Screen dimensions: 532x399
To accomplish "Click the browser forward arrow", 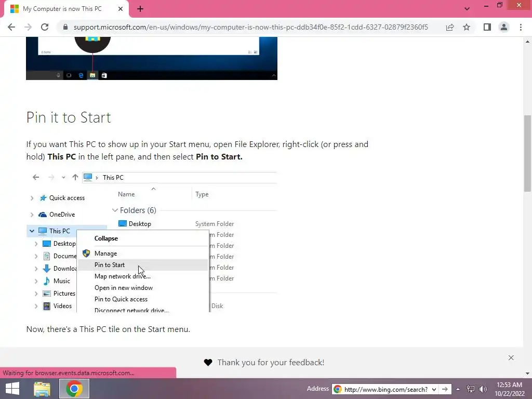I will [x=28, y=27].
